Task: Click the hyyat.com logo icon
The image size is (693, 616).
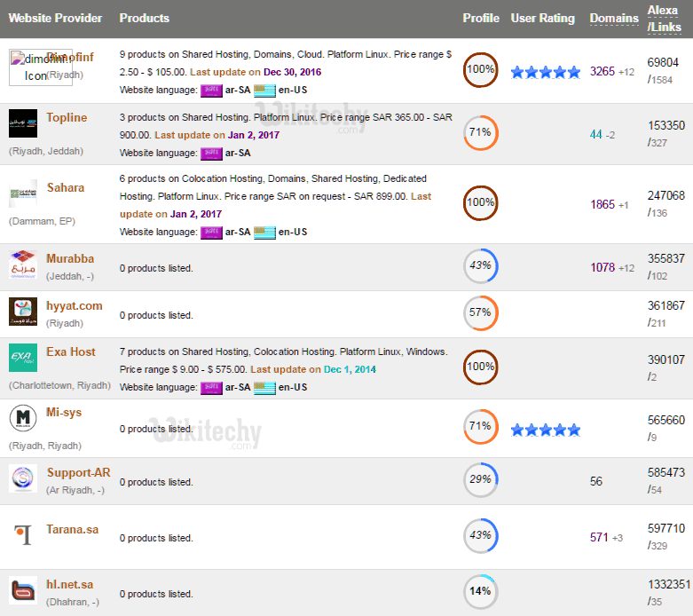Action: pyautogui.click(x=23, y=312)
